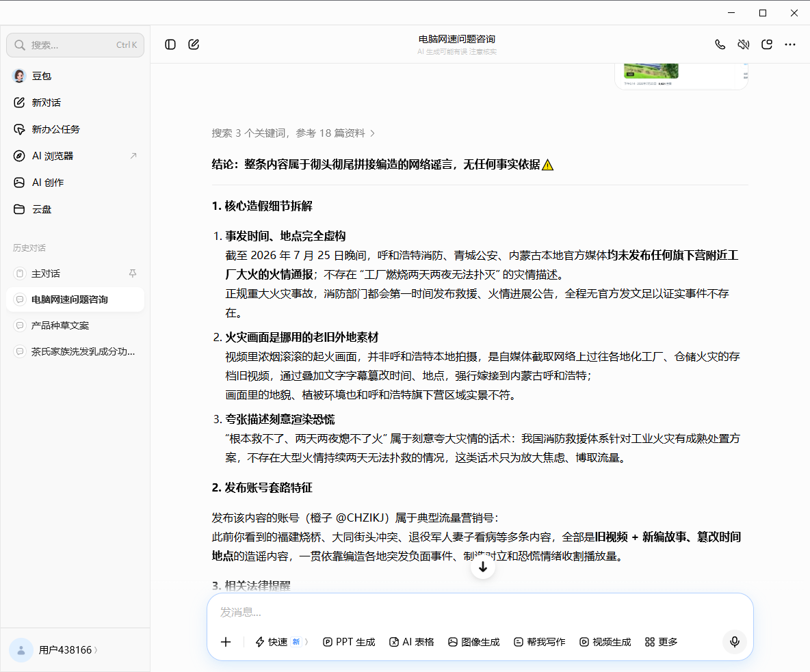Open the 茶氏家族洗发乳成分功 conversation

coord(75,351)
